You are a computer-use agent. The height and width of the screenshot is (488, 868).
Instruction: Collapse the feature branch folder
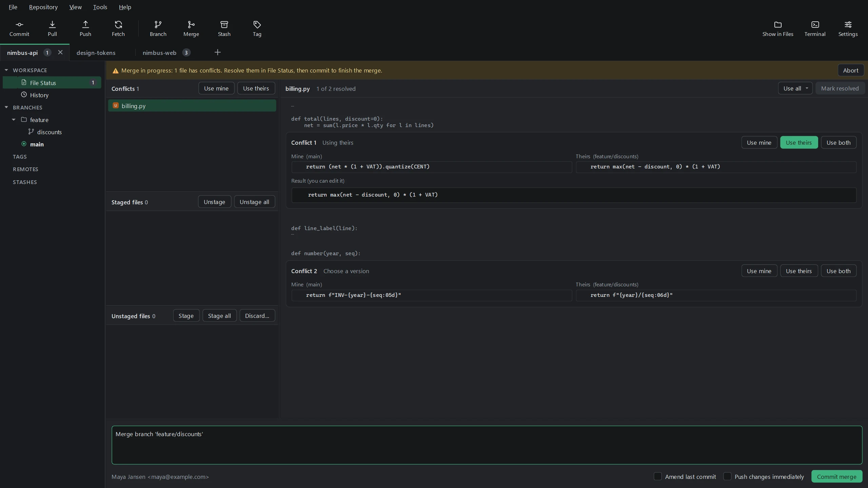click(x=14, y=120)
